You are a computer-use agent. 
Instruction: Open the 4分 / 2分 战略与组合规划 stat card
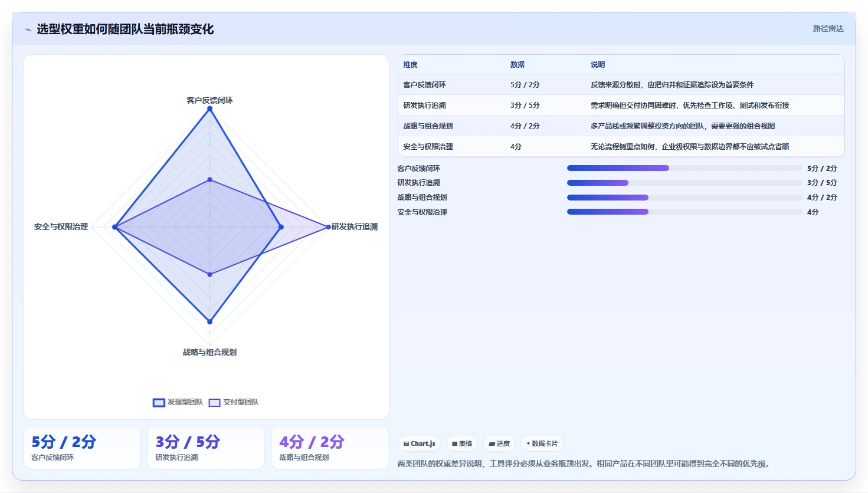click(x=330, y=448)
